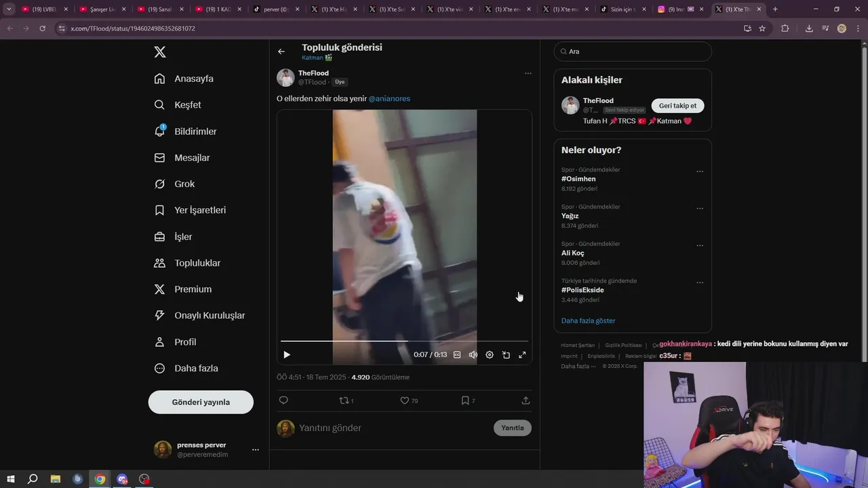868x488 pixels.
Task: Open options for #Osimhen trend
Action: tap(700, 171)
